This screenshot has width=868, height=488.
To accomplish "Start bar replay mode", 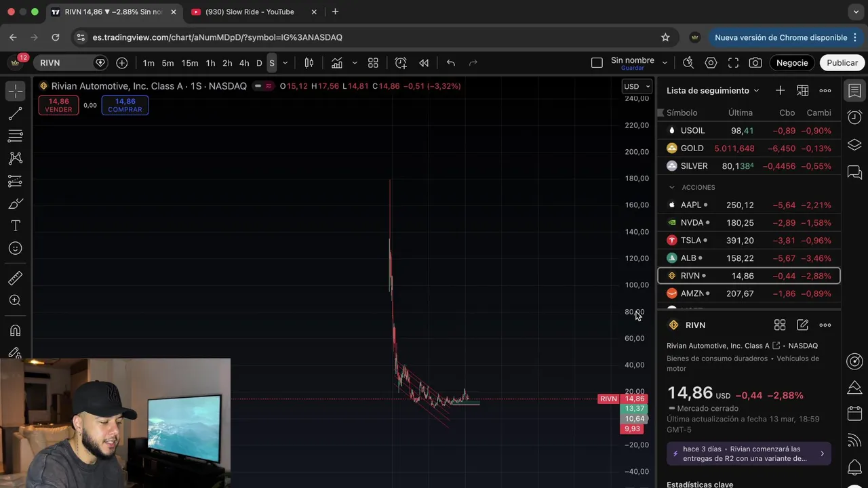I will 424,63.
